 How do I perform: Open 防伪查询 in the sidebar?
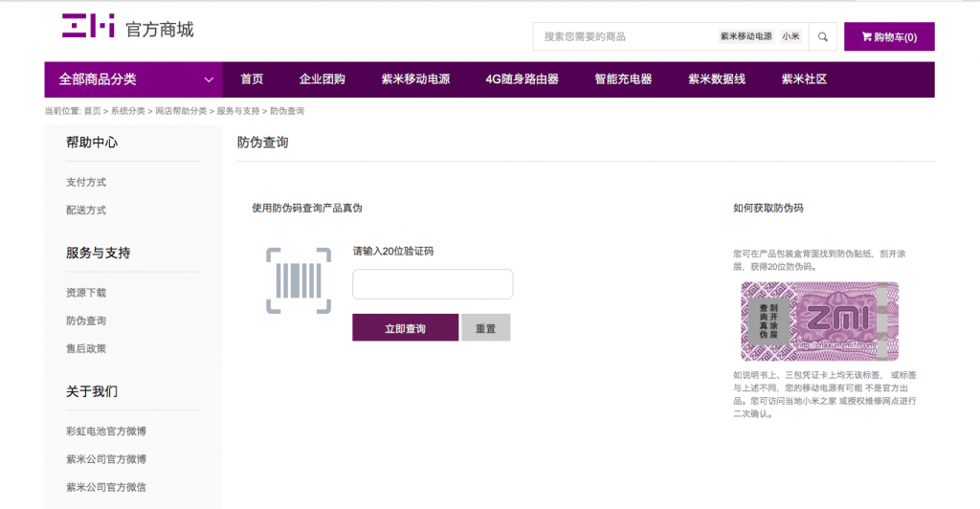tap(86, 321)
